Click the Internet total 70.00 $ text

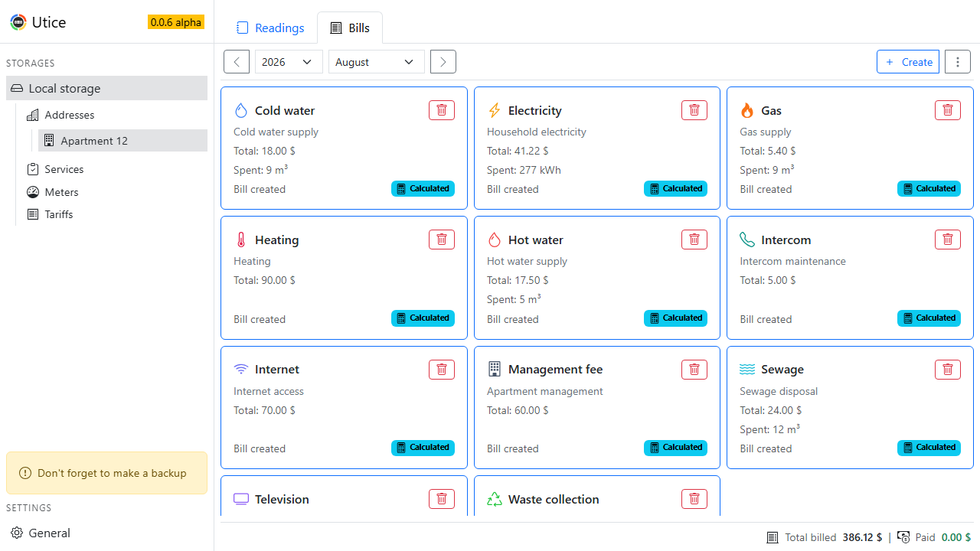(x=264, y=410)
